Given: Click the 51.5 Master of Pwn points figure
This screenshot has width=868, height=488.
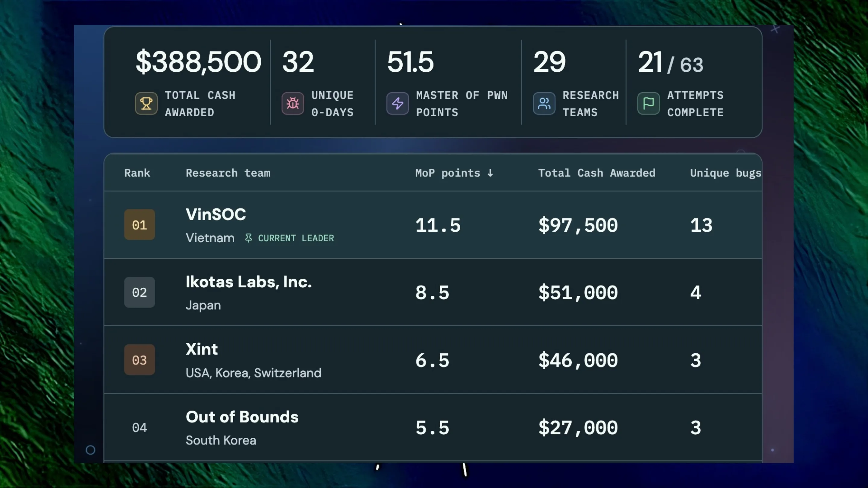Looking at the screenshot, I should click(410, 62).
